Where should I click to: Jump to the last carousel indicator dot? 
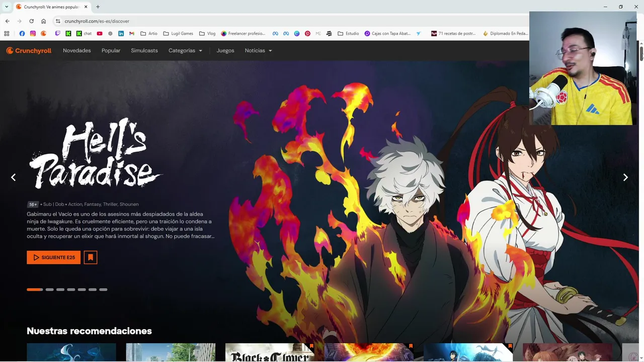tap(103, 290)
